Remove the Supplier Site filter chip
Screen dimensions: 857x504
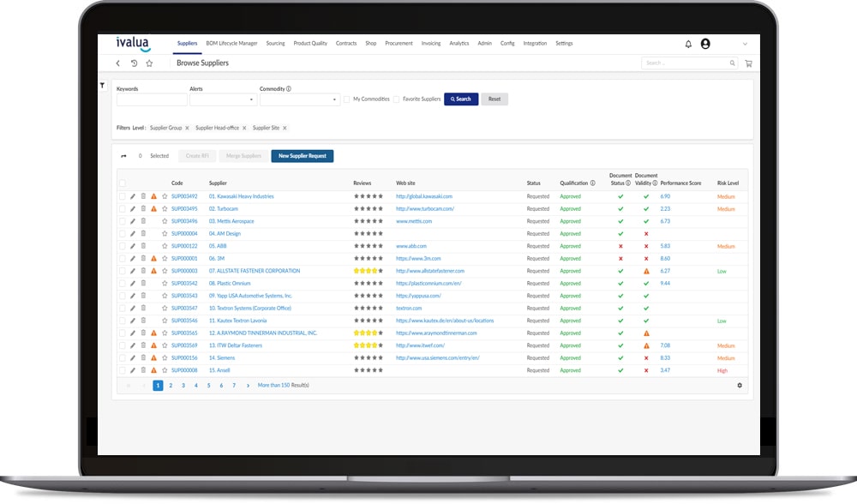(x=285, y=129)
